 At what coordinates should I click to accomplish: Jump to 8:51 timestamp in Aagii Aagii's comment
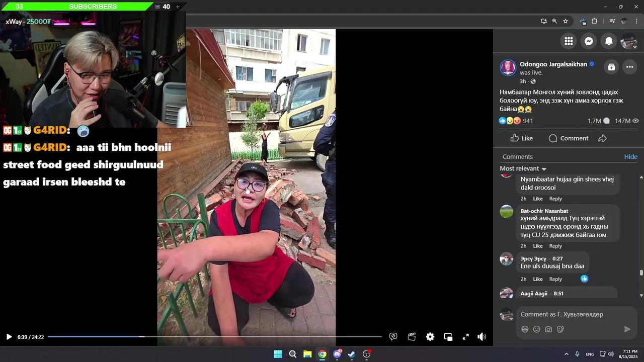558,294
